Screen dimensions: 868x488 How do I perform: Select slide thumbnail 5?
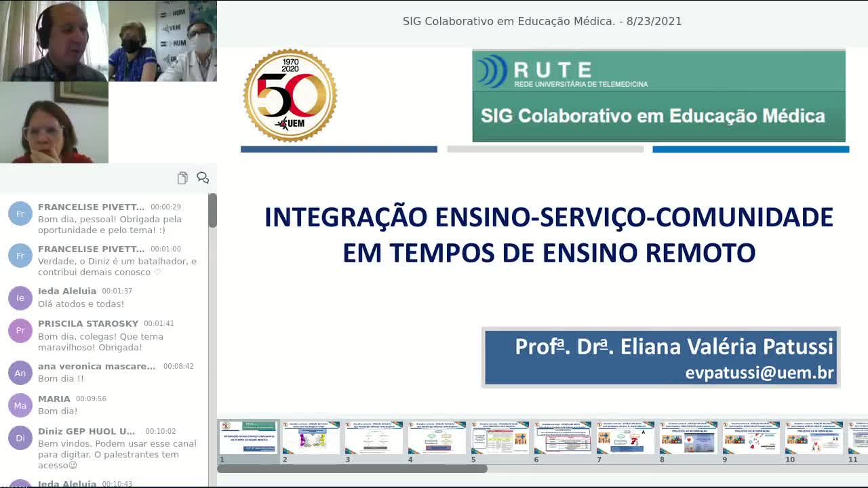click(x=500, y=438)
